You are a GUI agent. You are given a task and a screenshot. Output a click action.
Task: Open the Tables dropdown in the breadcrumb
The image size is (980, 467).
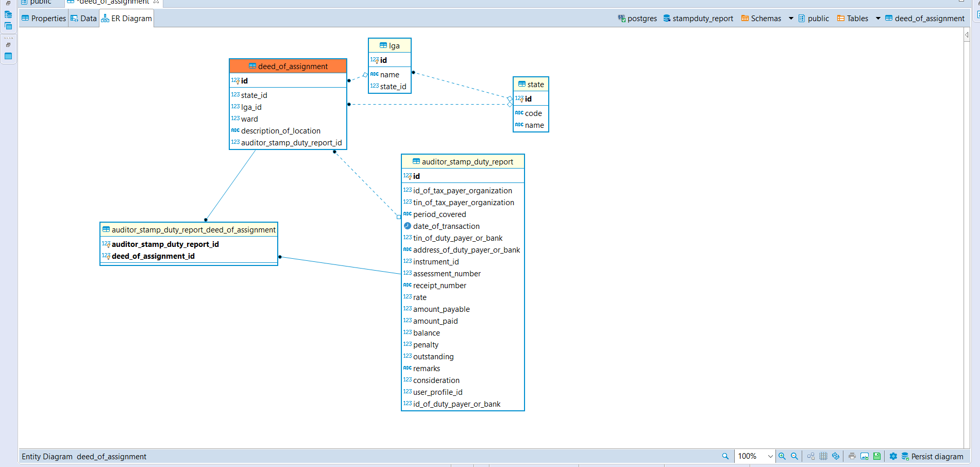click(x=877, y=18)
